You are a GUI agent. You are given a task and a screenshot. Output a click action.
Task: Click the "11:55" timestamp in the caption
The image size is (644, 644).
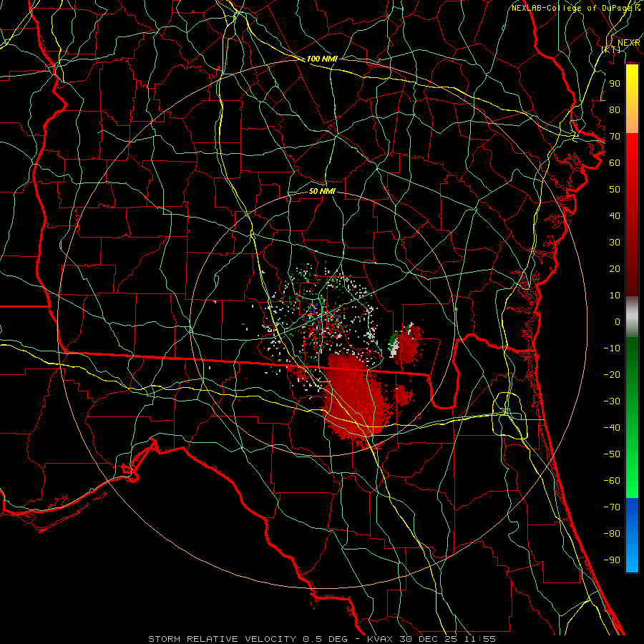pos(481,639)
